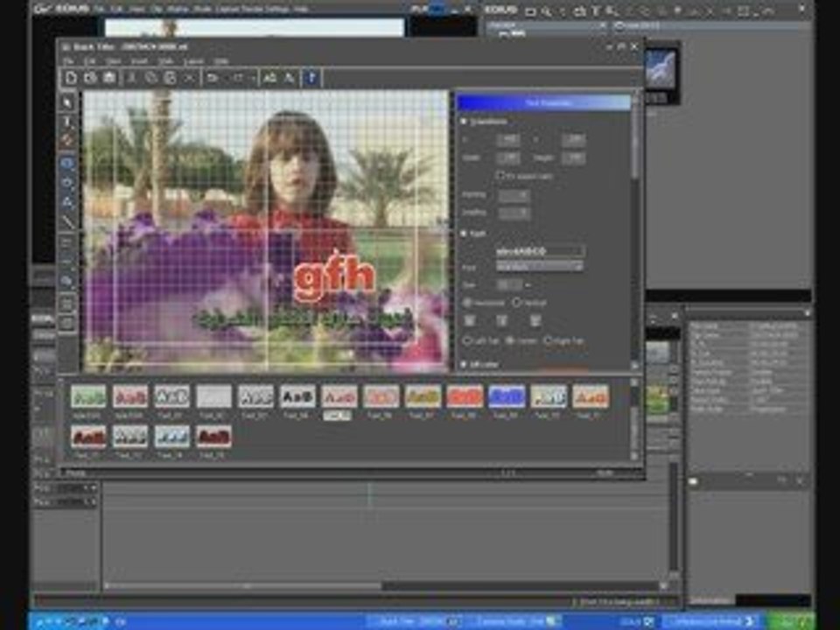Open the Style menu in Quick Titler
This screenshot has height=630, width=840.
click(165, 61)
